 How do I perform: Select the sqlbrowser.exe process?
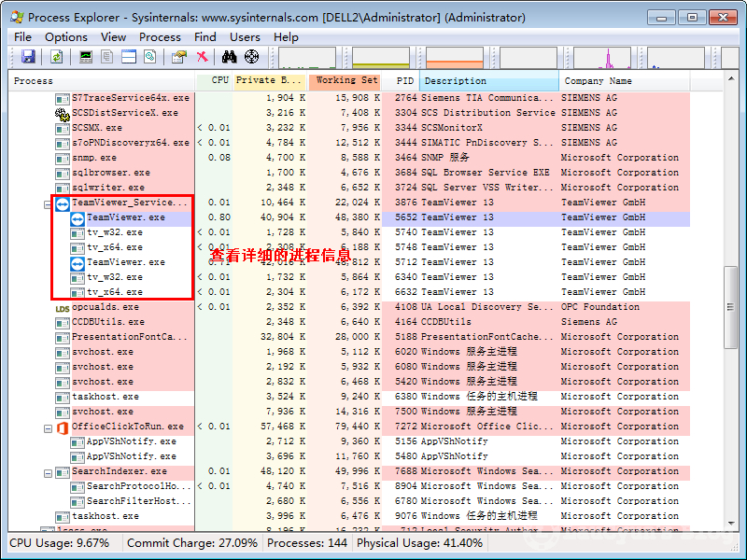(111, 173)
